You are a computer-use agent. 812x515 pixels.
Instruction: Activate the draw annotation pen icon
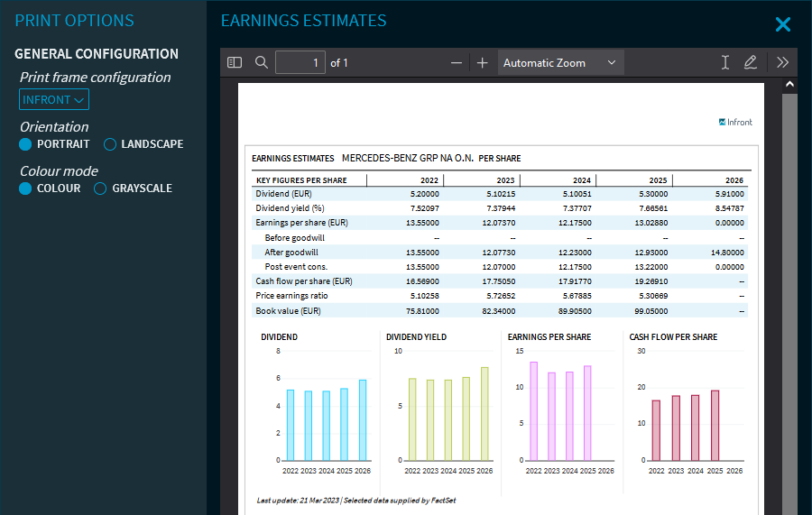[x=751, y=62]
